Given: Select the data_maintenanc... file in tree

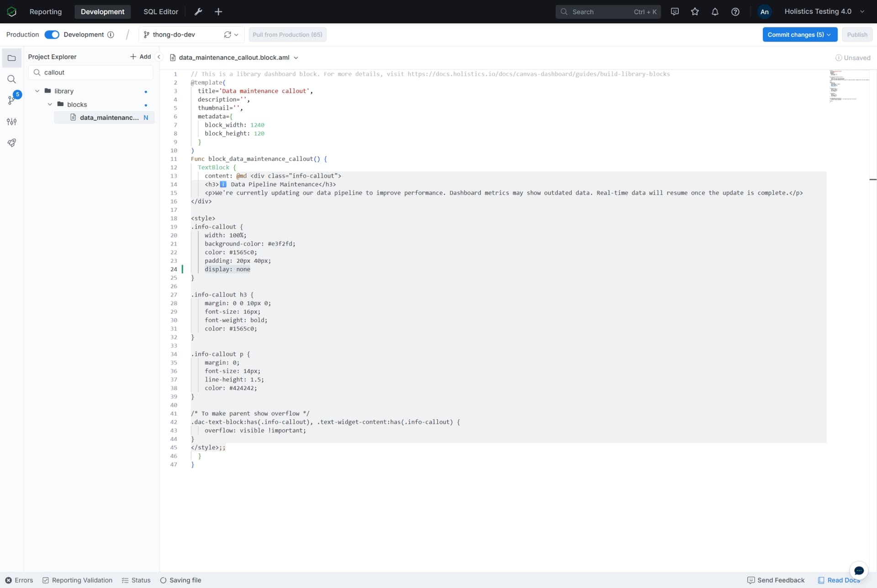Looking at the screenshot, I should click(x=104, y=117).
